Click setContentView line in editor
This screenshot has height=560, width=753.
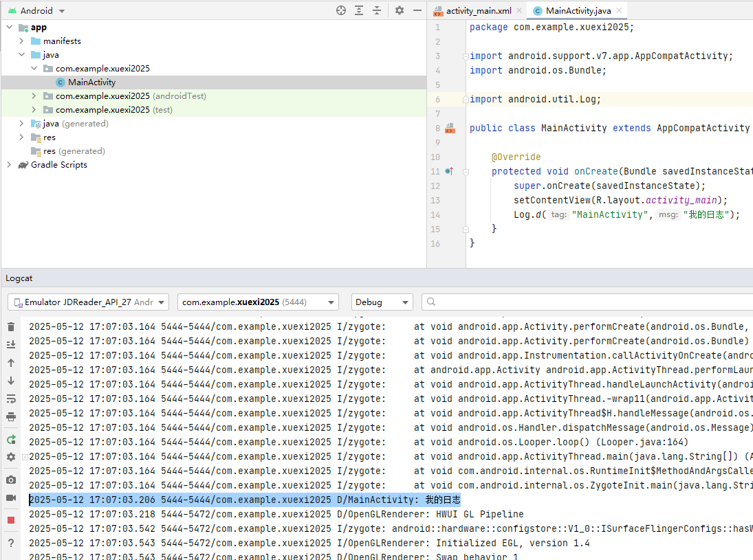click(x=620, y=200)
